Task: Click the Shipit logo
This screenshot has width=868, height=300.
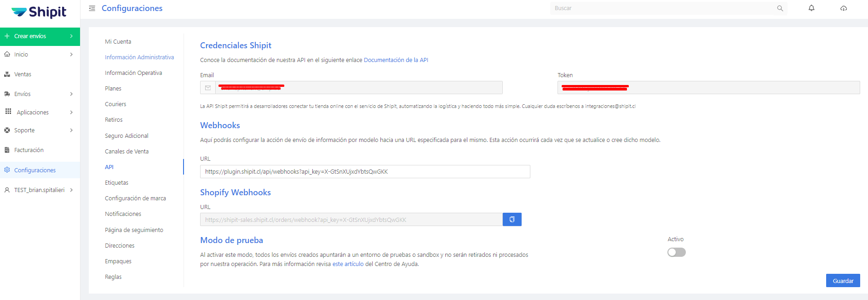Action: click(x=39, y=12)
